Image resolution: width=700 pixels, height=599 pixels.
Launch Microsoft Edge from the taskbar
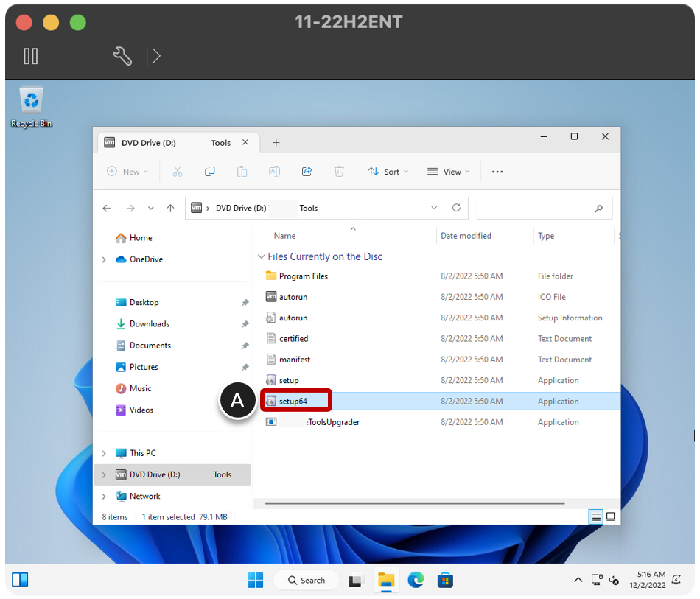416,580
